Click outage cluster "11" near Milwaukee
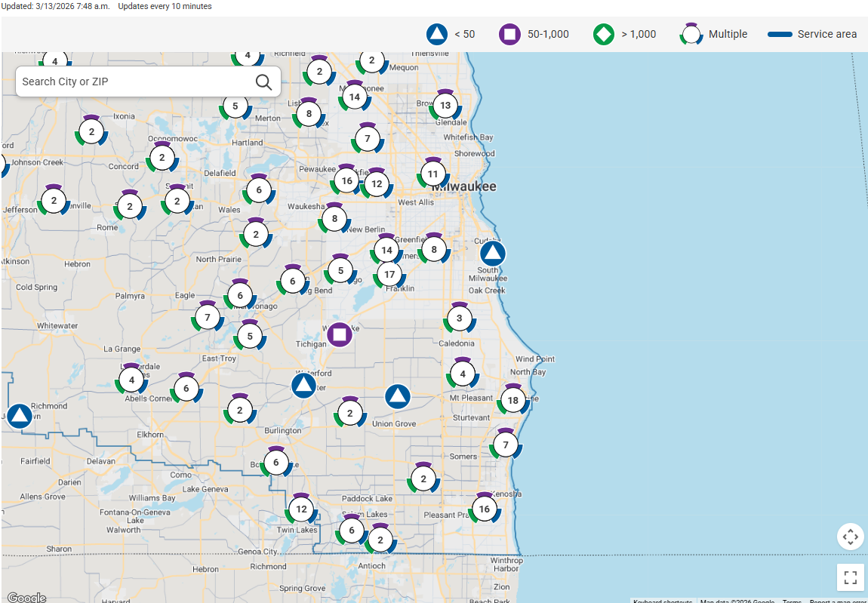The height and width of the screenshot is (603, 868). [432, 173]
